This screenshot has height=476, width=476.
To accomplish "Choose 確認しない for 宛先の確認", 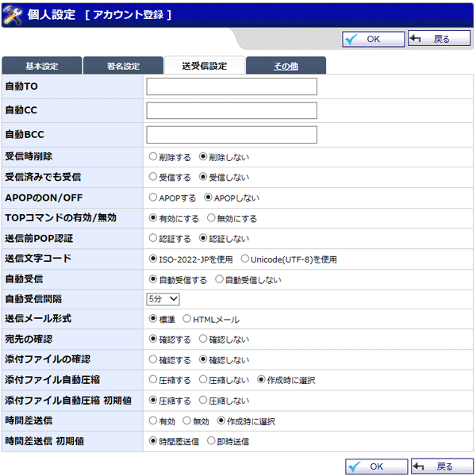I will point(203,339).
